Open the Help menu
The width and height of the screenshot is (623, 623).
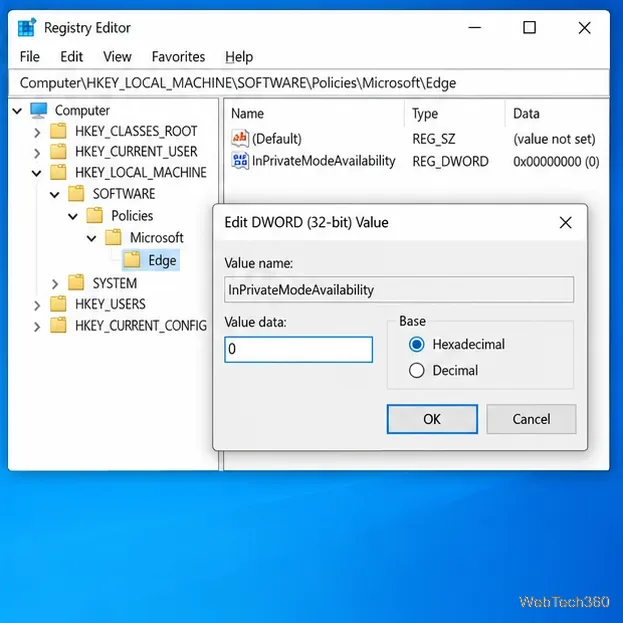coord(239,57)
